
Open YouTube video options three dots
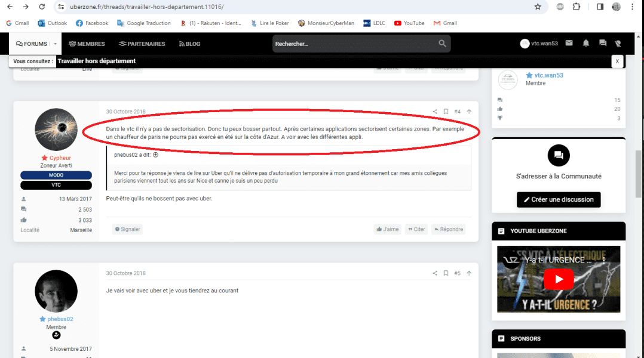(x=604, y=260)
